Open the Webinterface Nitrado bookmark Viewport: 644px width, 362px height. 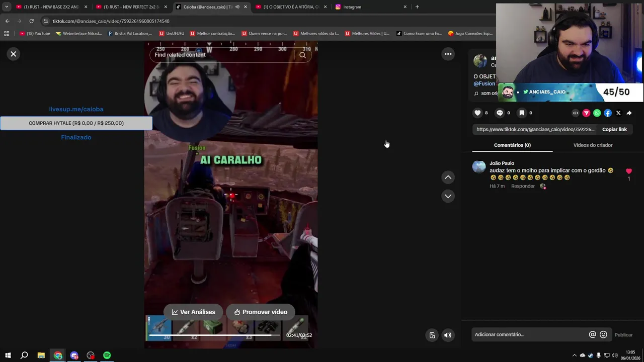(x=78, y=34)
